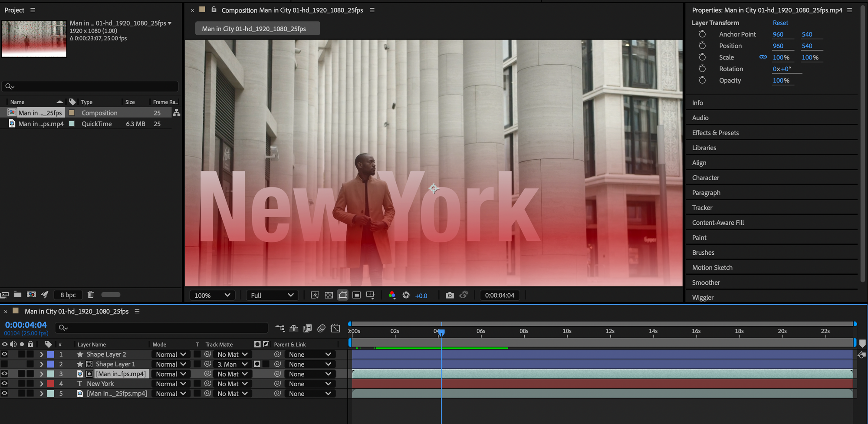Enable Motion Blur switch in timeline
The height and width of the screenshot is (424, 868).
pyautogui.click(x=321, y=328)
